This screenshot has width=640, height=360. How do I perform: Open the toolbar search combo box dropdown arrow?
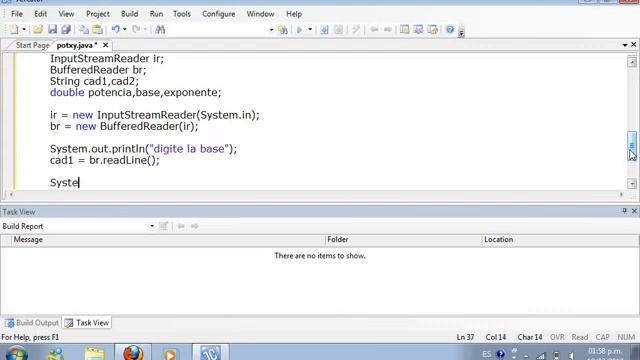(271, 29)
